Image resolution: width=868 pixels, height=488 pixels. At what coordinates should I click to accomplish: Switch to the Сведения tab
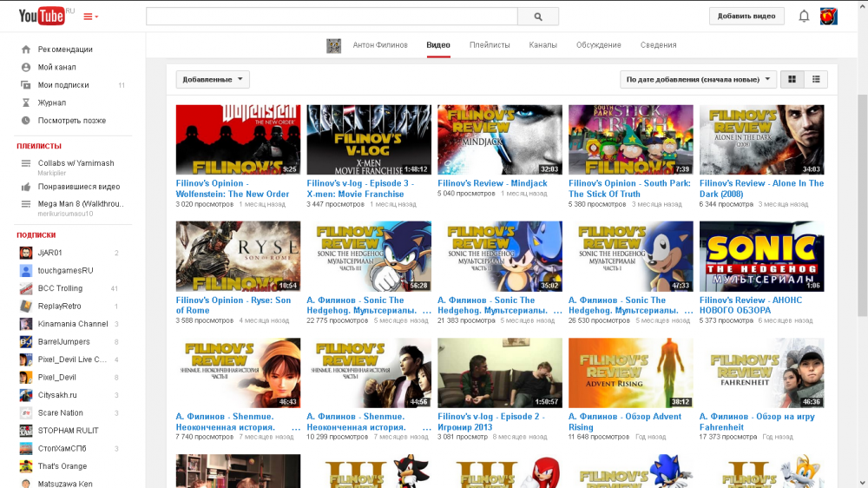click(x=658, y=45)
